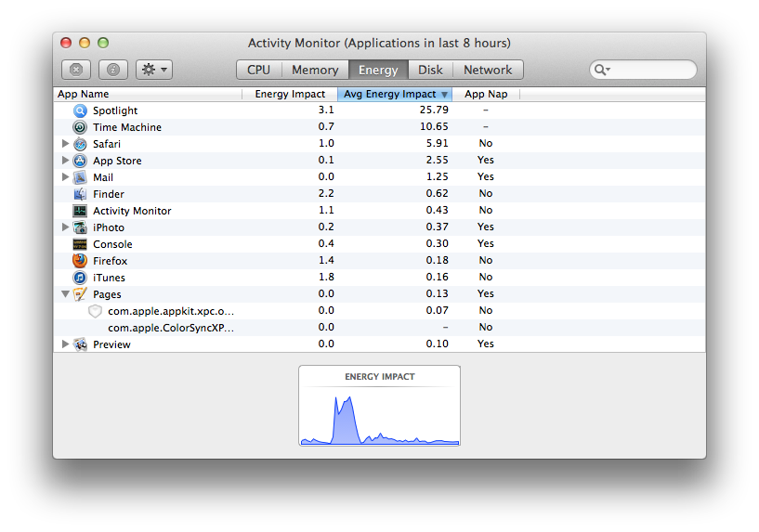The height and width of the screenshot is (532, 759).
Task: Select the Firefox app name
Action: [110, 261]
